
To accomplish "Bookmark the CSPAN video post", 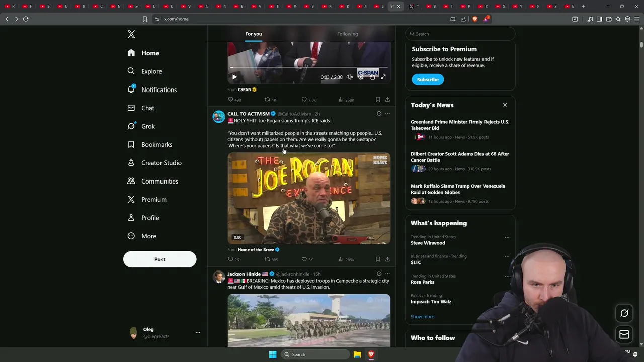I will [x=378, y=100].
